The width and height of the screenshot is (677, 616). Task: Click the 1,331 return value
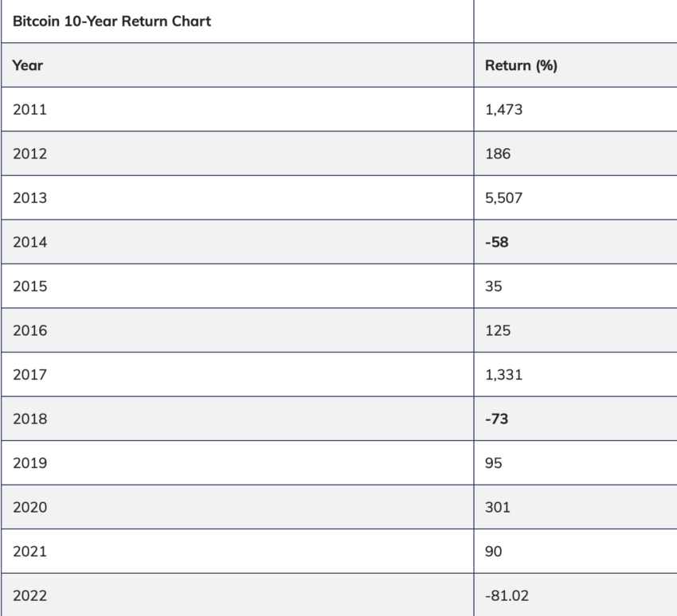[504, 375]
